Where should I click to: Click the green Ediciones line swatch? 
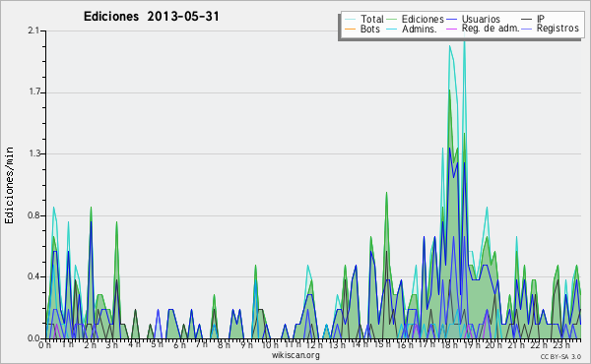coord(392,20)
